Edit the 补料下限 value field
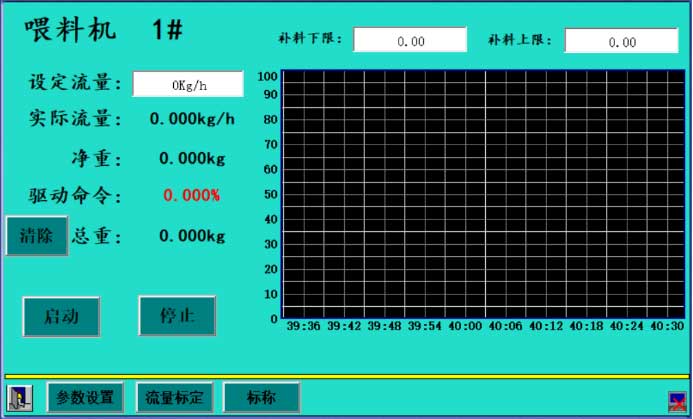693x419 pixels. pyautogui.click(x=410, y=40)
